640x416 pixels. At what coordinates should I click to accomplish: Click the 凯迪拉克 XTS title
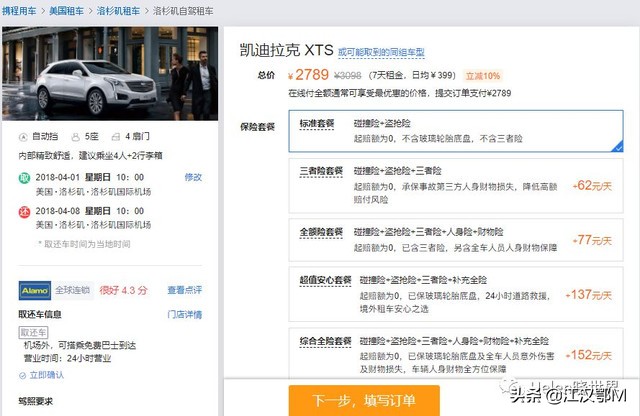(x=287, y=50)
